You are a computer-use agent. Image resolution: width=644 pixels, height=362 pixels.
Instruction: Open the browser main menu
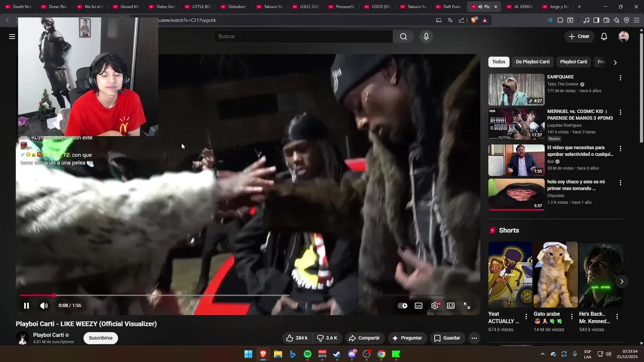637,20
